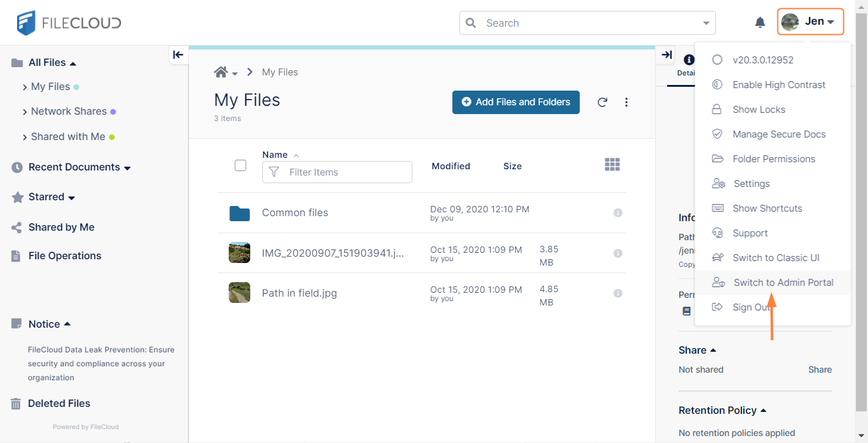This screenshot has width=868, height=443.
Task: Open the three-dot more options menu
Action: click(x=626, y=102)
